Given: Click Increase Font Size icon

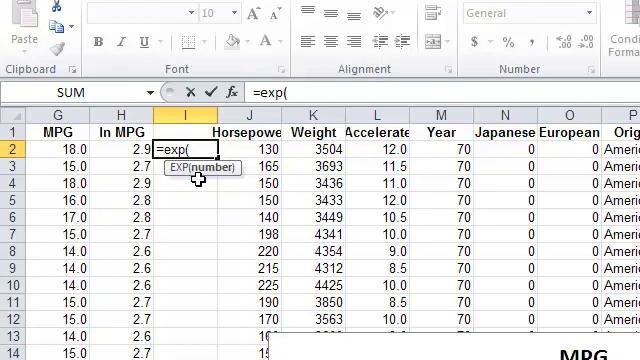Looking at the screenshot, I should (x=253, y=14).
